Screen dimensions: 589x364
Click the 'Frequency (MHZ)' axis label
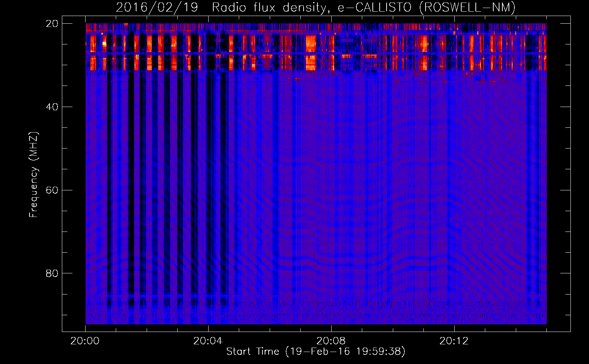33,175
